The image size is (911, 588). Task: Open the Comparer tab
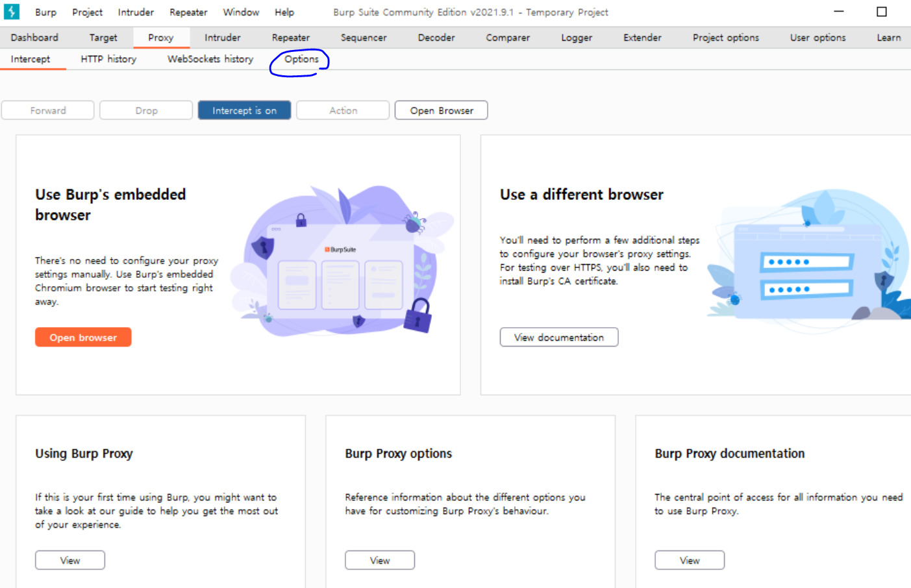508,38
